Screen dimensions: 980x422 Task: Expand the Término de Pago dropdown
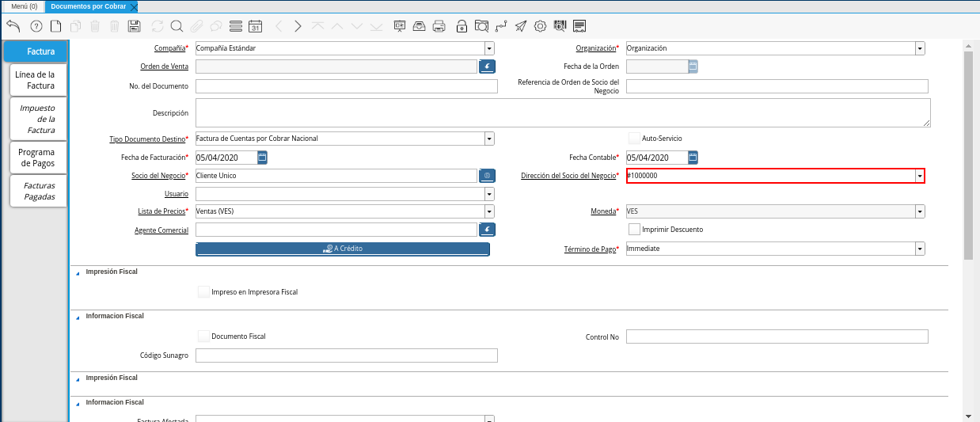click(919, 249)
